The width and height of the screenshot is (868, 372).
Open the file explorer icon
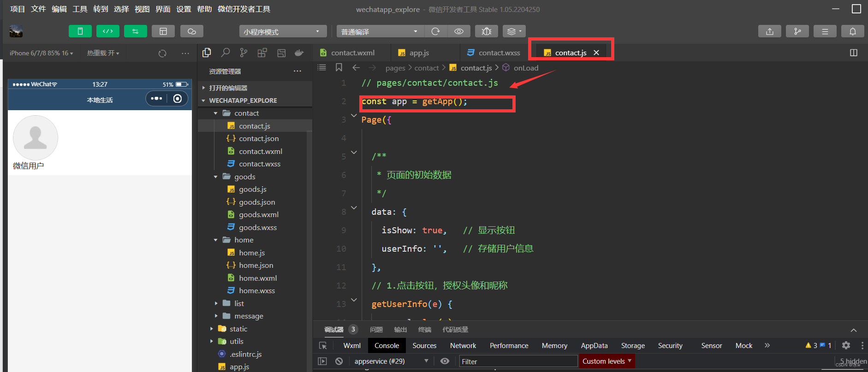[x=207, y=53]
